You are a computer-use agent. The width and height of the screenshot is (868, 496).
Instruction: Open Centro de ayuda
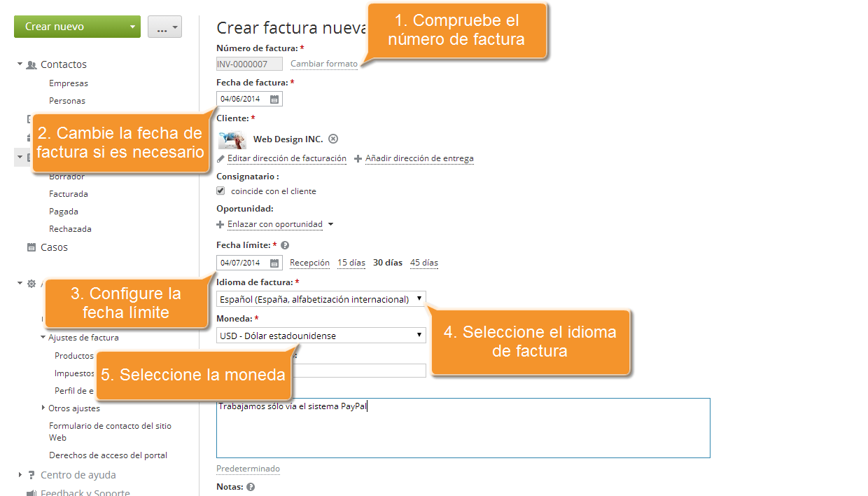[x=78, y=475]
